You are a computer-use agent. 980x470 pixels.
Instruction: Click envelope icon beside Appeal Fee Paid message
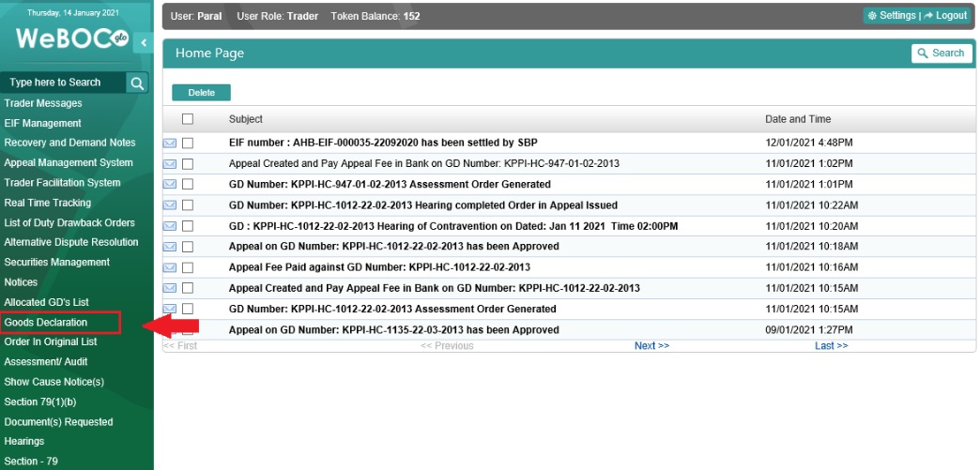[170, 267]
